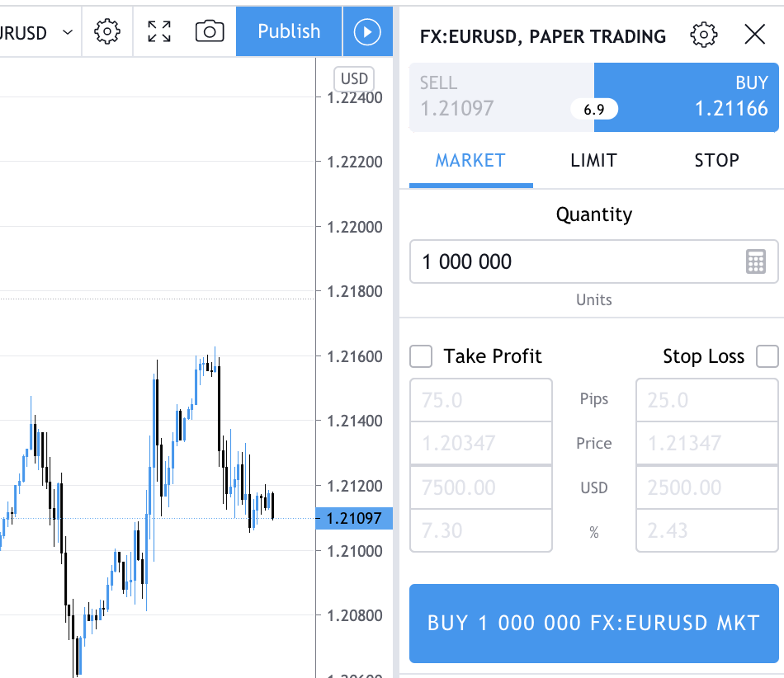Open chart settings gear icon
Viewport: 784px width, 678px height.
107,31
